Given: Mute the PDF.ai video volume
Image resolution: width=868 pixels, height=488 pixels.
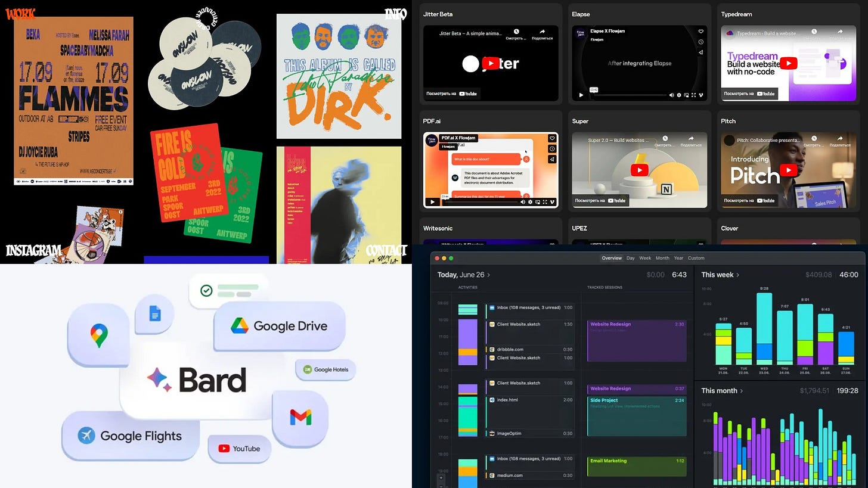Looking at the screenshot, I should click(523, 202).
